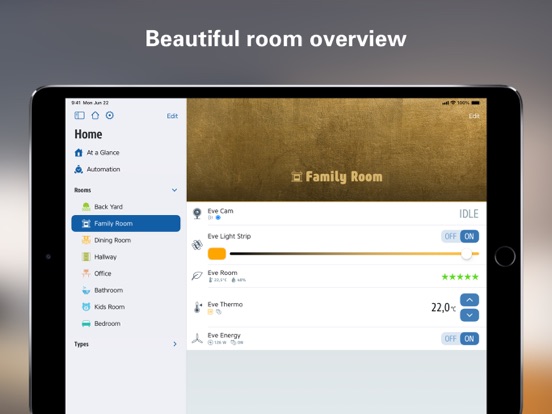The image size is (552, 414).
Task: Click the Eve Room label
Action: click(222, 273)
